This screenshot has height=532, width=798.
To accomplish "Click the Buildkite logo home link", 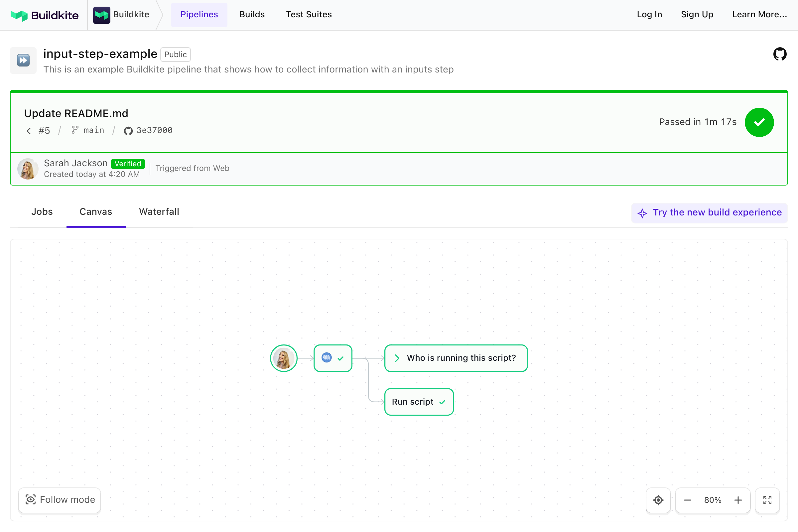I will pos(45,15).
